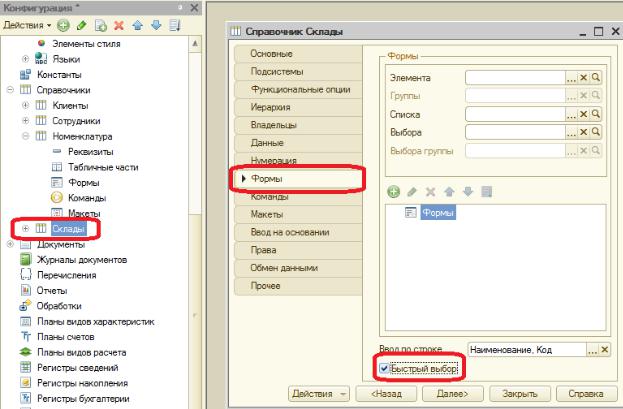Image resolution: width=623 pixels, height=409 pixels.
Task: Expand the Сотрудники catalog node
Action: [25, 120]
